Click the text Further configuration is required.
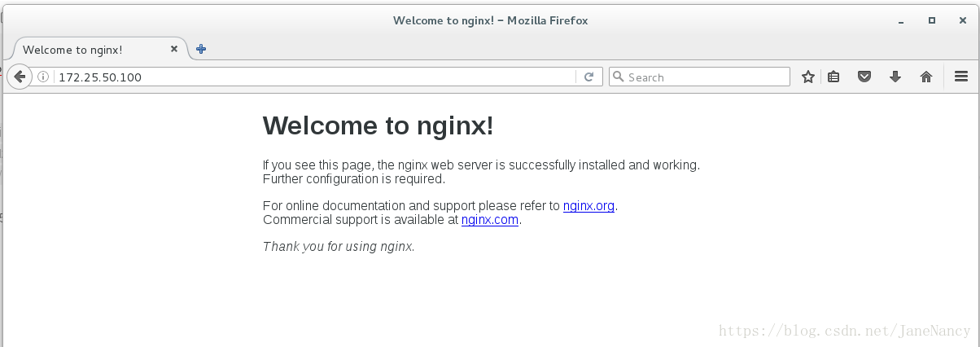Viewport: 980px width, 347px height. point(354,178)
